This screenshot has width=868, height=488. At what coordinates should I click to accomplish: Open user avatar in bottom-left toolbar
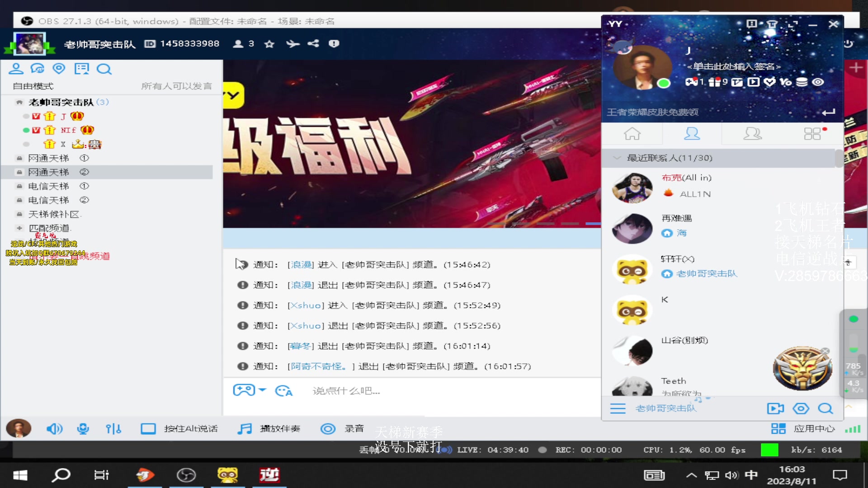pos(19,428)
